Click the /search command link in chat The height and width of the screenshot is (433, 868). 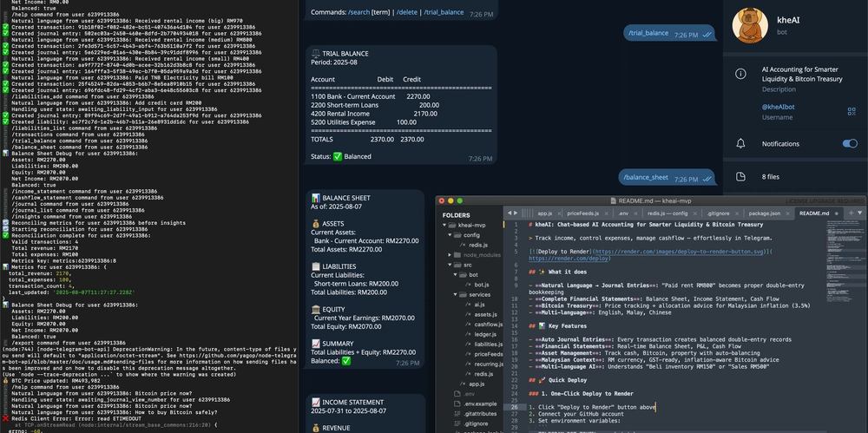pos(358,12)
